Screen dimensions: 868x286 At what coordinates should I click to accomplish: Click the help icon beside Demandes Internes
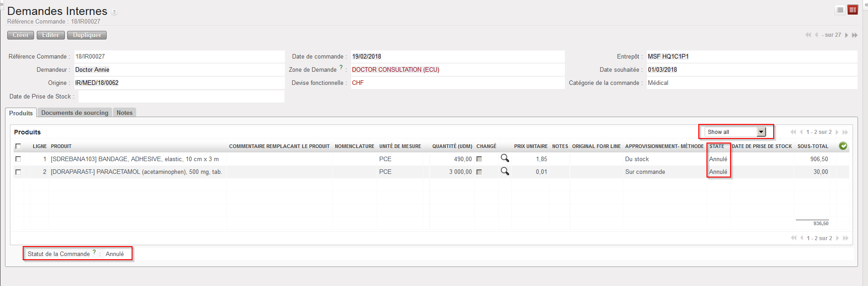(x=114, y=12)
